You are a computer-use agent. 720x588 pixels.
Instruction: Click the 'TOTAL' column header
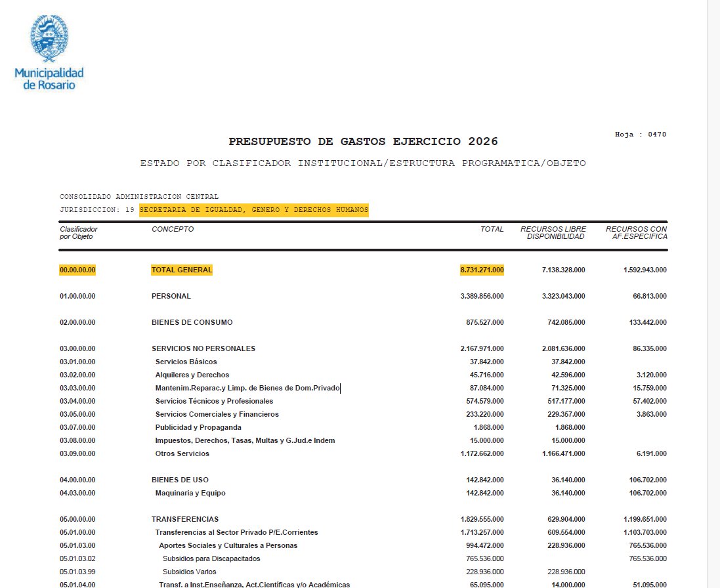492,229
